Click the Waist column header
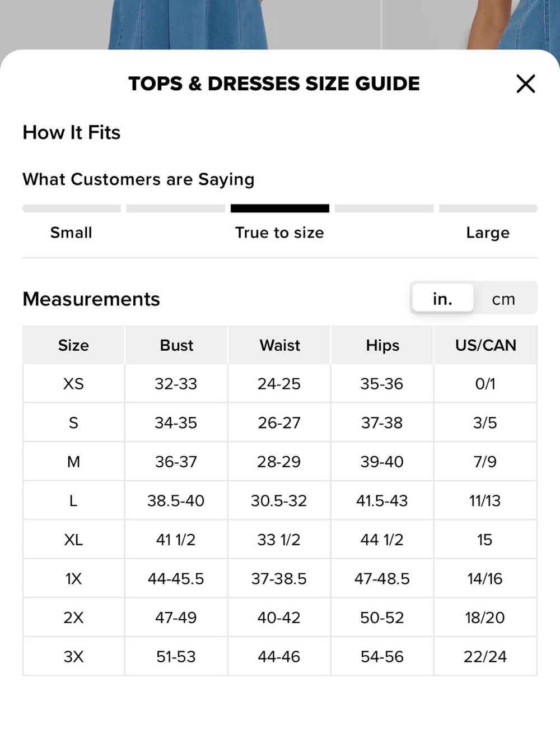560x747 pixels. point(279,345)
